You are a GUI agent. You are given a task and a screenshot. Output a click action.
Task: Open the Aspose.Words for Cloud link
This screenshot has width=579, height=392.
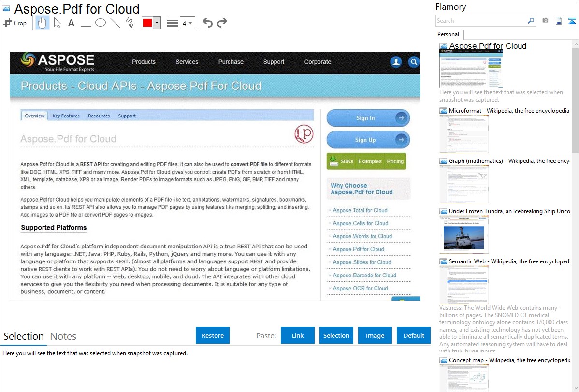coord(362,236)
